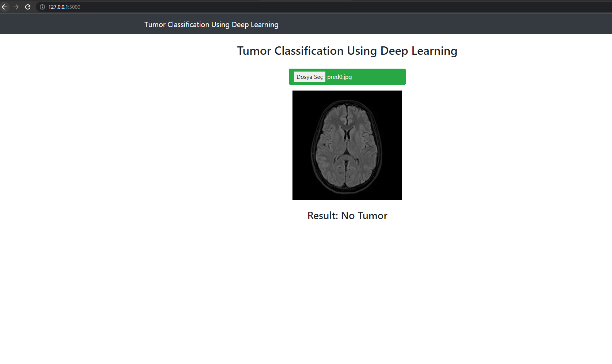
Task: Select the page heading text
Action: pos(347,51)
